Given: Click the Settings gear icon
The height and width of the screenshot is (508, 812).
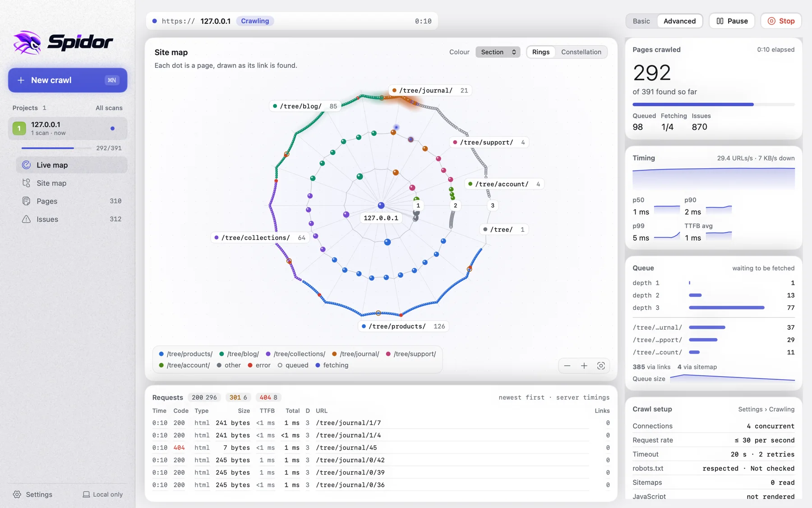Looking at the screenshot, I should click(17, 494).
